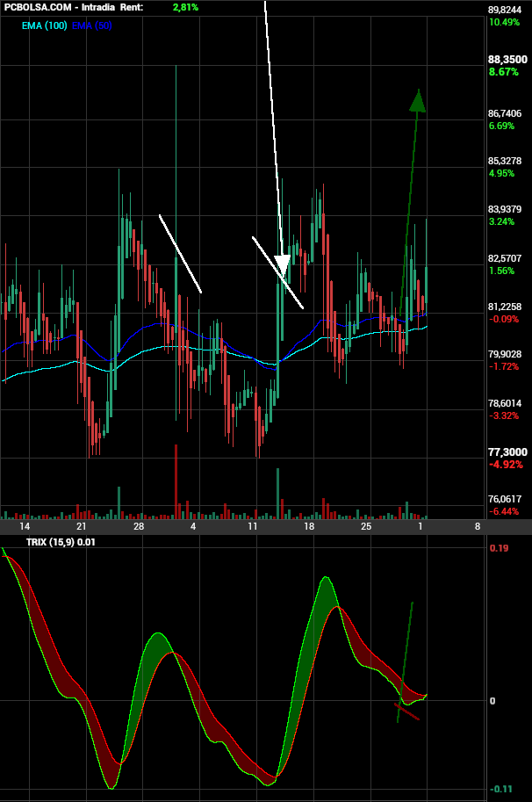Click the date 21 on the time axis

pyautogui.click(x=82, y=526)
